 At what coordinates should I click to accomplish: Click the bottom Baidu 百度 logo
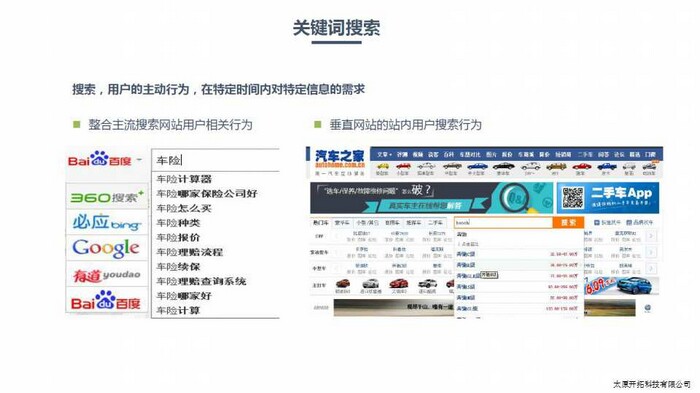(106, 301)
